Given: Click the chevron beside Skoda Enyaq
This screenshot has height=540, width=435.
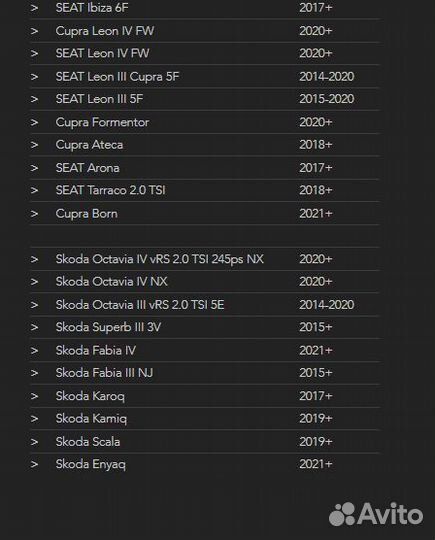Looking at the screenshot, I should (34, 464).
